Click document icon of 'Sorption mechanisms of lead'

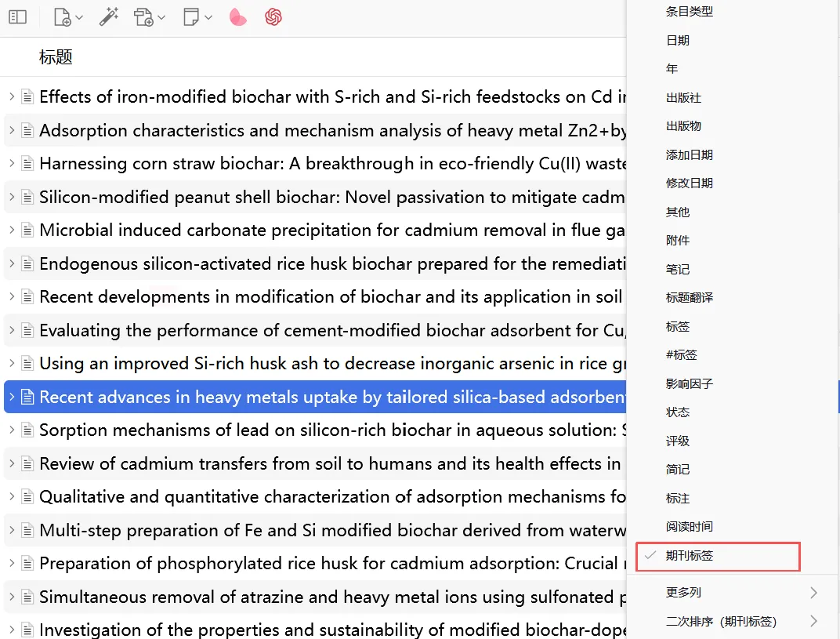(27, 430)
